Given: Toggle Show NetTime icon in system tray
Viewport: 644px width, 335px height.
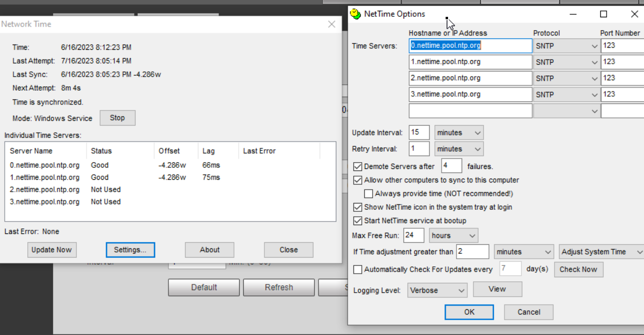Looking at the screenshot, I should (x=357, y=207).
